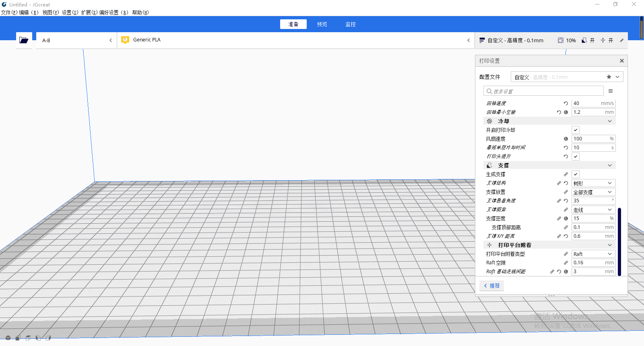Uncheck the 生成支撑 checkbox
This screenshot has width=644, height=346.
click(576, 174)
